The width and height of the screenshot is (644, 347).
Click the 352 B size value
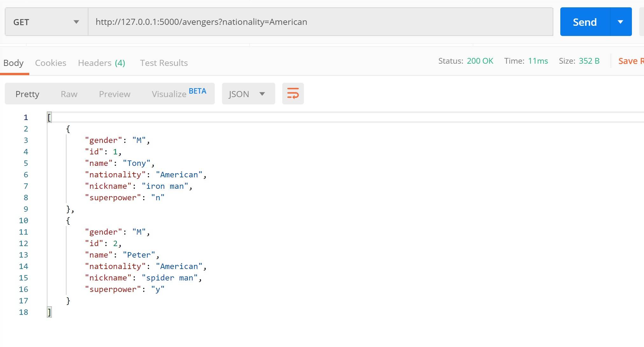point(589,61)
